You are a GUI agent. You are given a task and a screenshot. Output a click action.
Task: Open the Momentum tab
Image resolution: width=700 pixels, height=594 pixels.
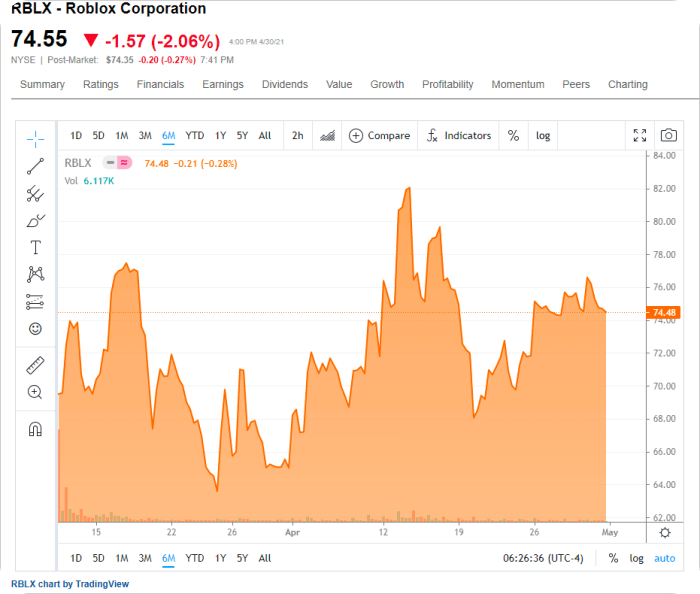pos(518,85)
